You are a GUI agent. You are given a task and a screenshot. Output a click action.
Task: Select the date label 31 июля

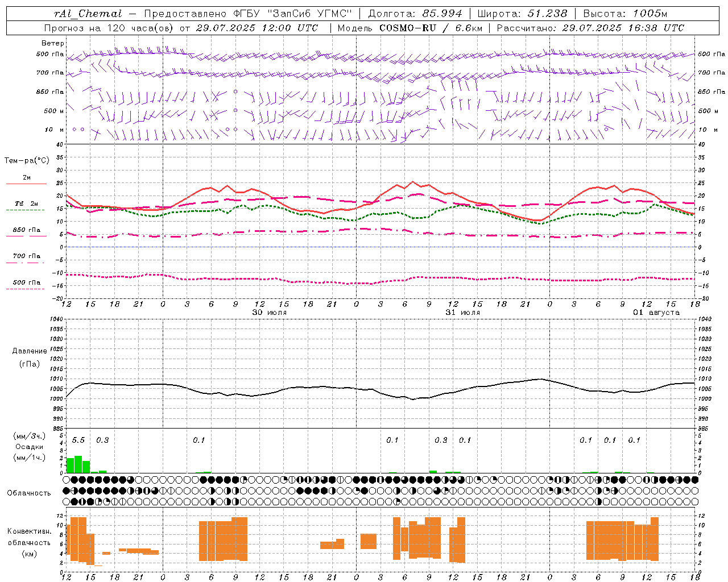463,313
